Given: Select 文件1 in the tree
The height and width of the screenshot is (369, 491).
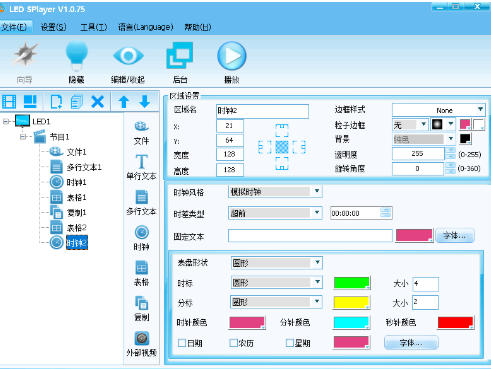Looking at the screenshot, I should (76, 152).
